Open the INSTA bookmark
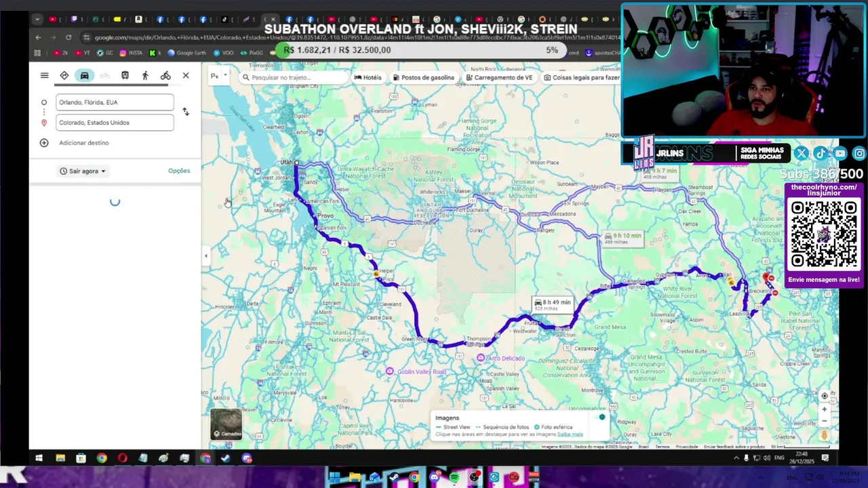 tap(132, 52)
